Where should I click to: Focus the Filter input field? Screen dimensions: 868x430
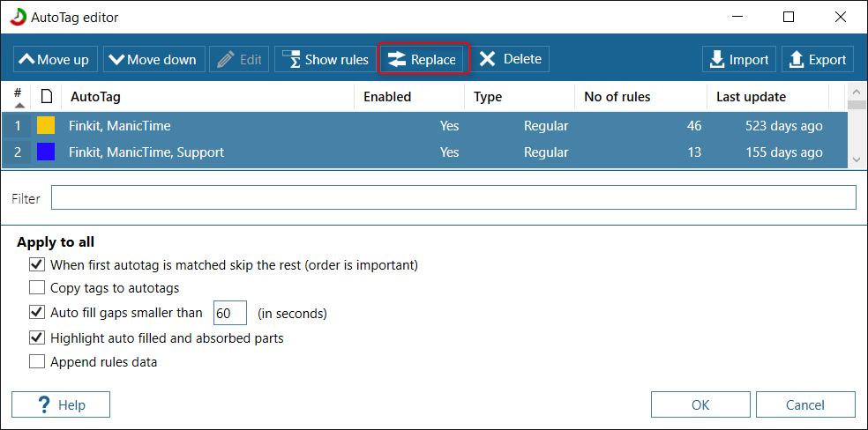[x=453, y=197]
